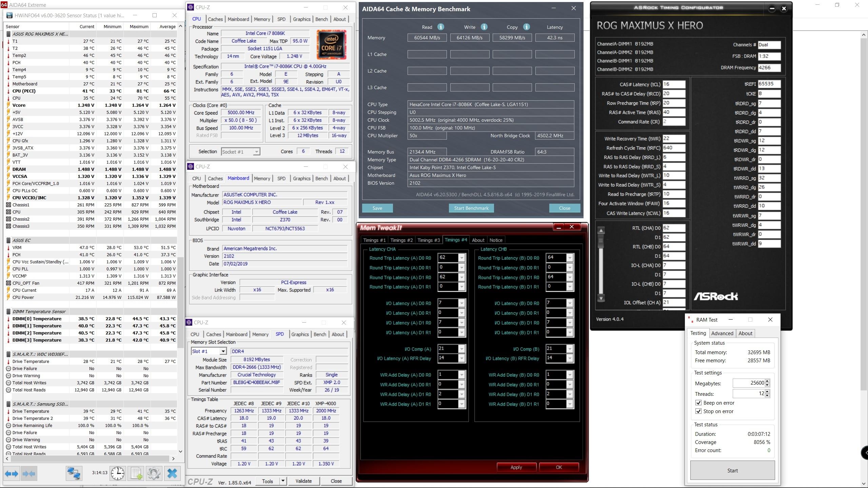This screenshot has width=868, height=488.
Task: Click Vcore voltage sensor icon in HWiNFO
Action: coord(8,105)
